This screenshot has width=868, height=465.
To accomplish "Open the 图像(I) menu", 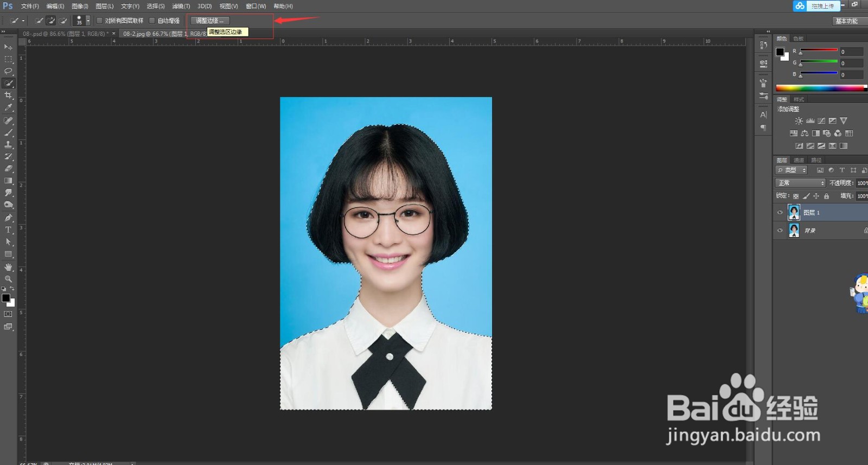I will coord(80,7).
